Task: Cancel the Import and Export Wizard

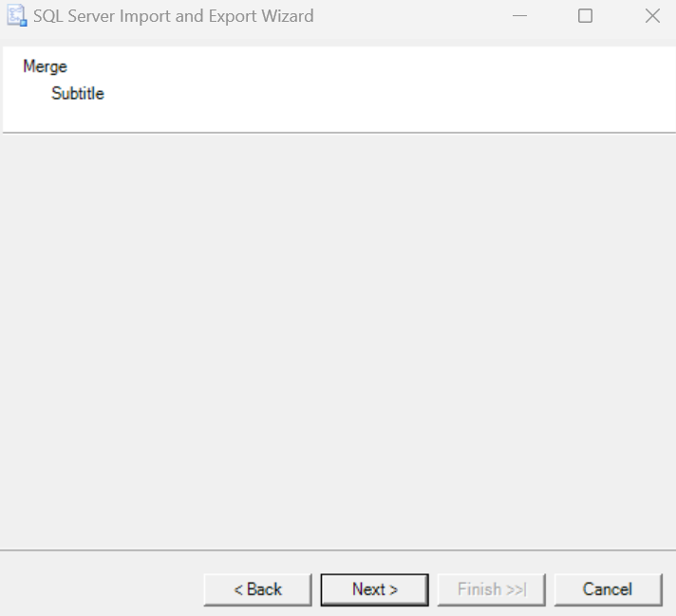Action: [608, 589]
